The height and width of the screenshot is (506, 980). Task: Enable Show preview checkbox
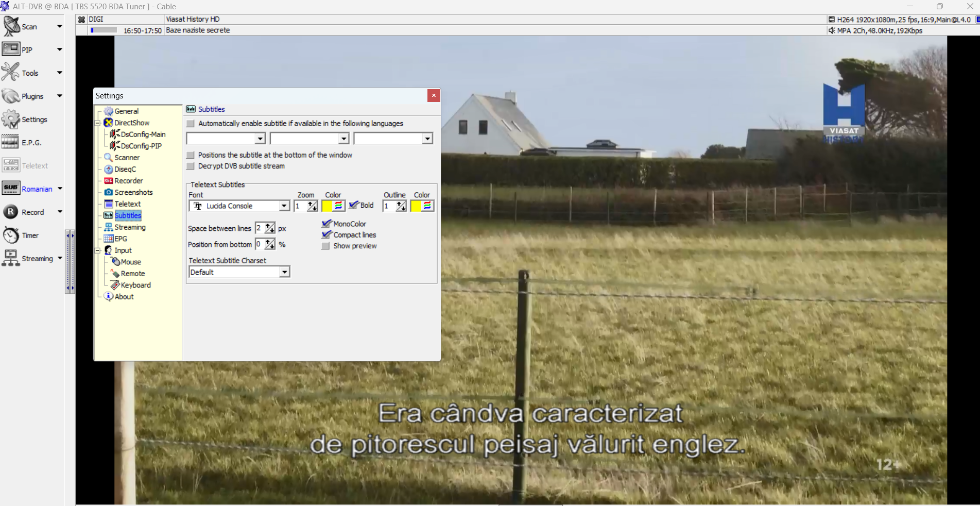point(325,246)
